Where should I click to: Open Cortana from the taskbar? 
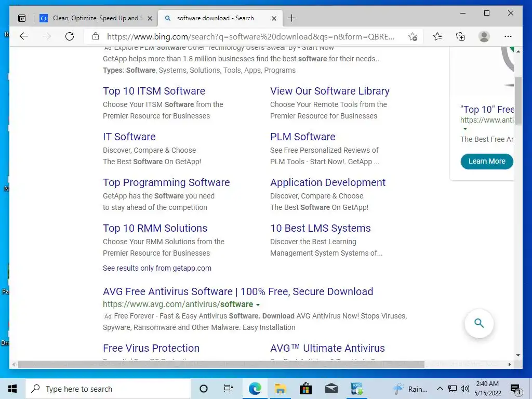204,389
